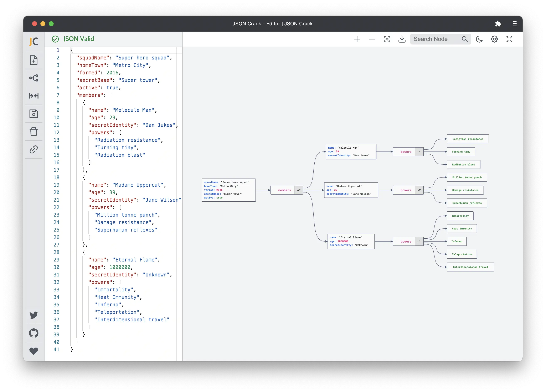Create a new document with the new file icon

(34, 60)
